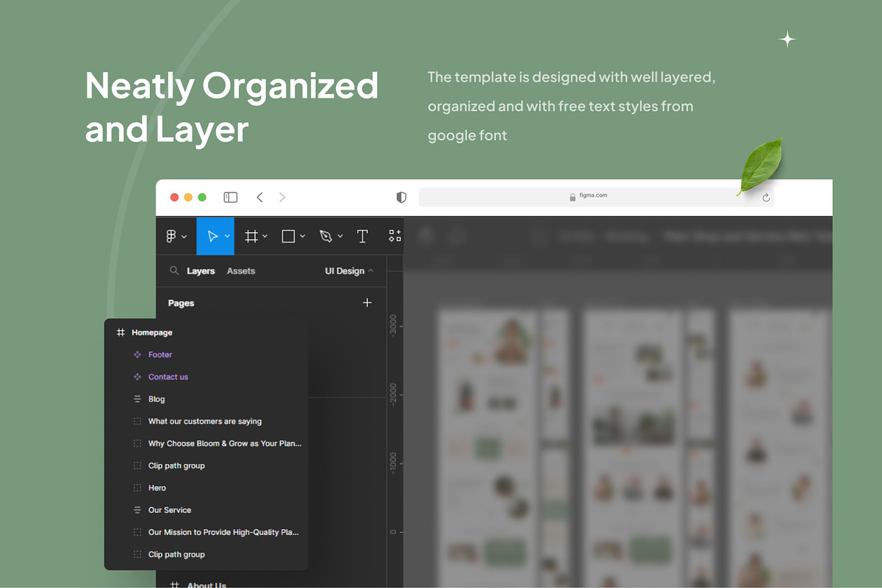Click the Contact us component icon
Screen dimensions: 882x588
point(137,376)
